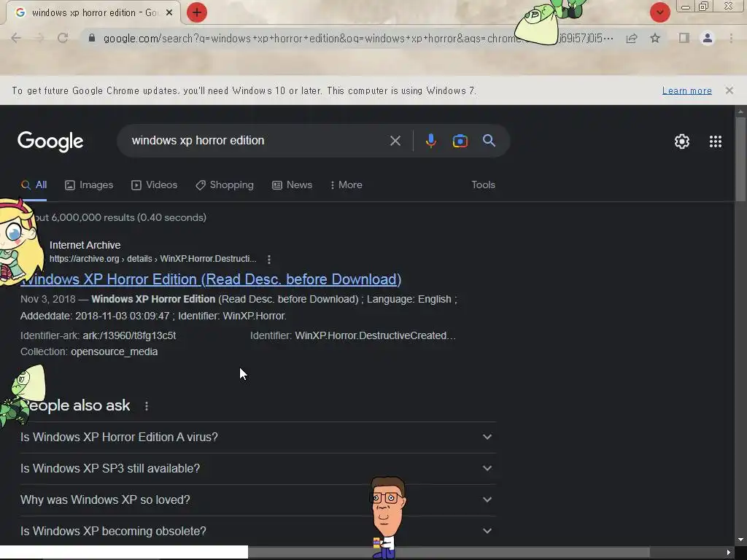This screenshot has width=747, height=560.
Task: Expand "Is Windows XP SP3 still available?"
Action: coord(258,469)
